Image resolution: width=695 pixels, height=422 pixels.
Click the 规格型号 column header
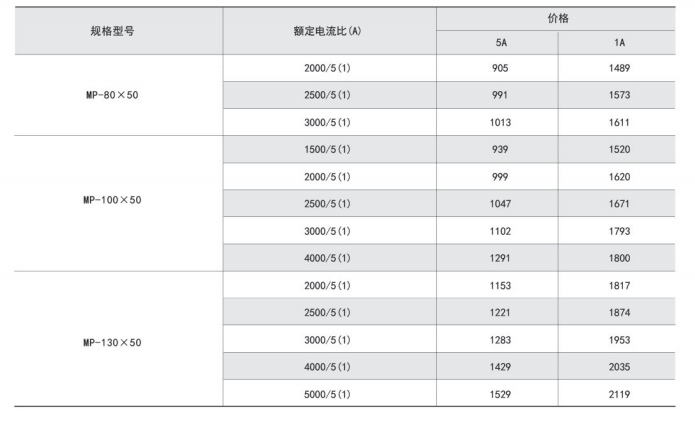pos(118,31)
